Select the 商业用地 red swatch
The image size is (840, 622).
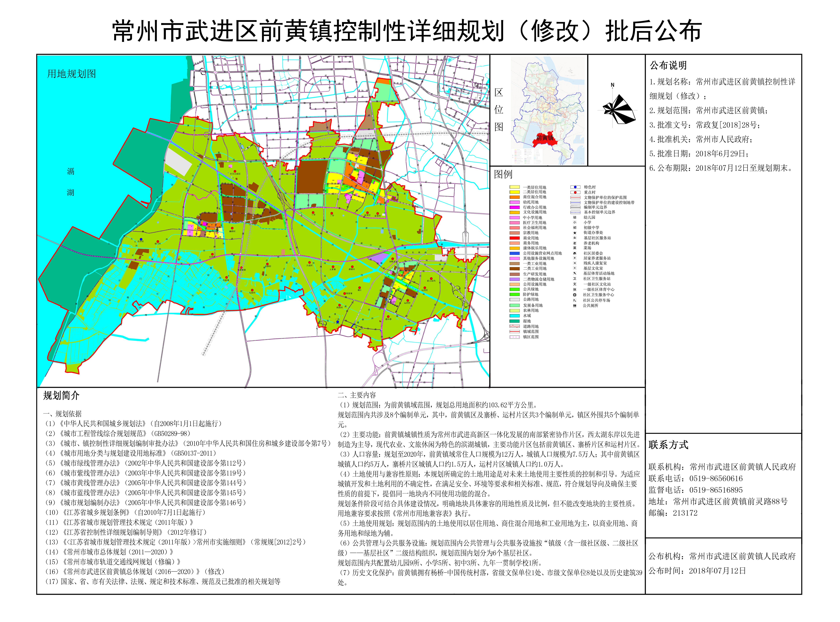pyautogui.click(x=514, y=238)
